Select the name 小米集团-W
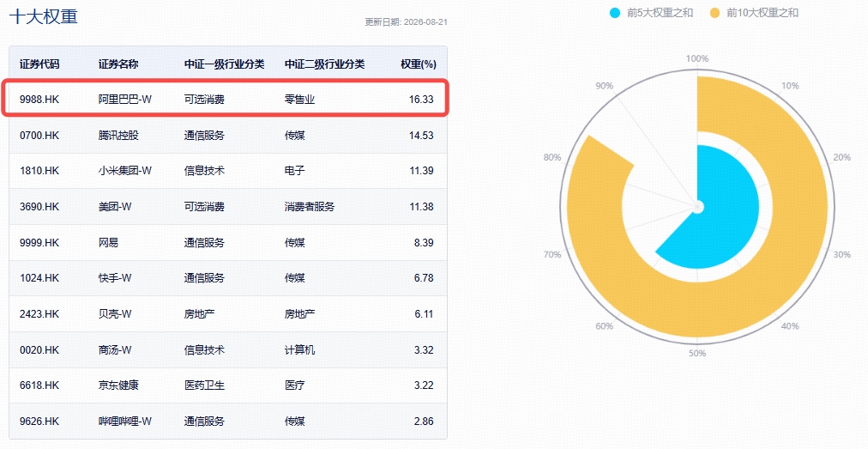This screenshot has height=449, width=868. point(125,171)
